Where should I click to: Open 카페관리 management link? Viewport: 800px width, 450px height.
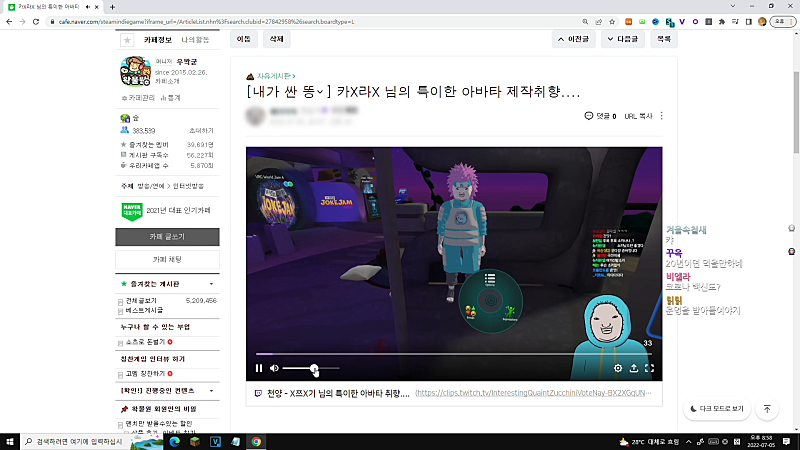pos(138,97)
